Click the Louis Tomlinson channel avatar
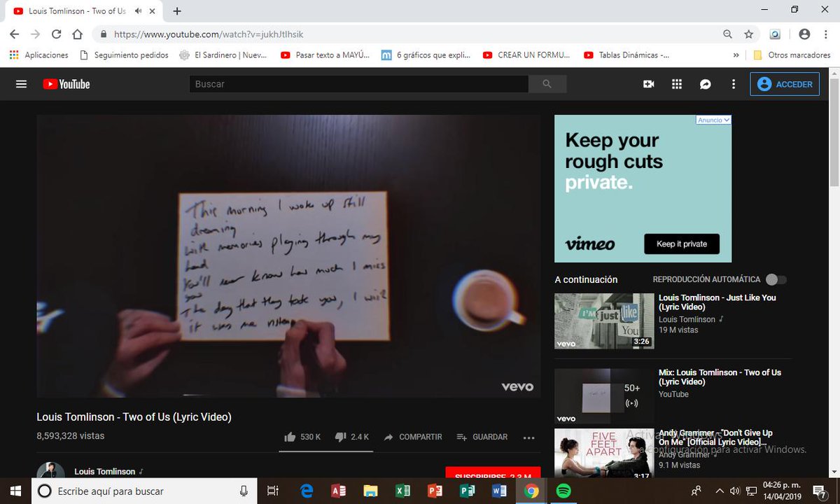The width and height of the screenshot is (840, 504). 50,471
